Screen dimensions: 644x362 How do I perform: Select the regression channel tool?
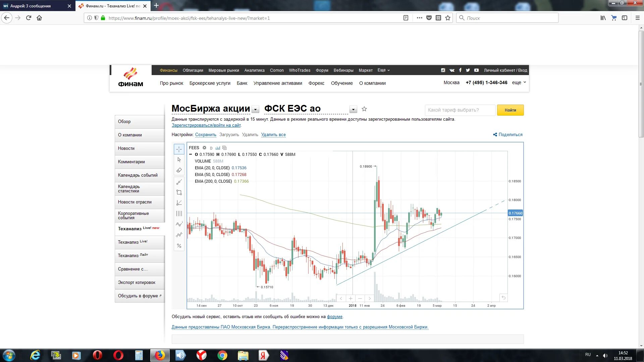tap(179, 235)
